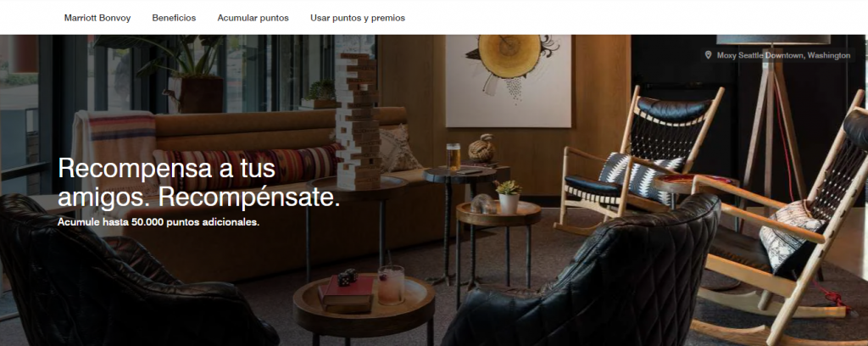Click the striped bolster pillow on sofa
Image resolution: width=868 pixels, height=346 pixels.
coord(247,166)
